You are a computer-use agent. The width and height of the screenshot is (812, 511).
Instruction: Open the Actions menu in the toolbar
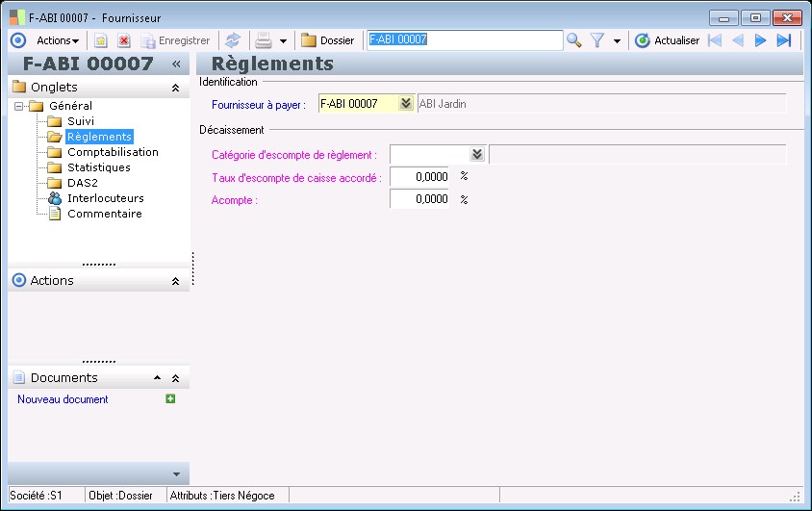58,40
